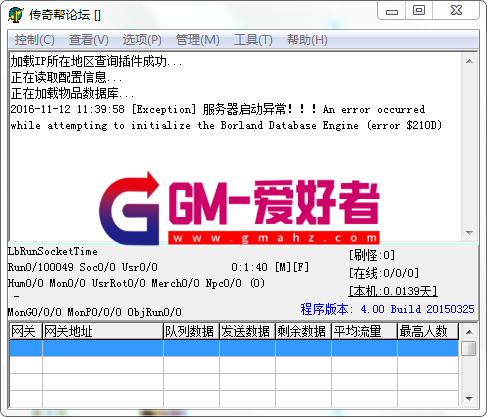Click the MonG0/0/0 MonP0/0/0 ObjRun0/0 line
Screen dimensions: 487x417
pyautogui.click(x=95, y=312)
